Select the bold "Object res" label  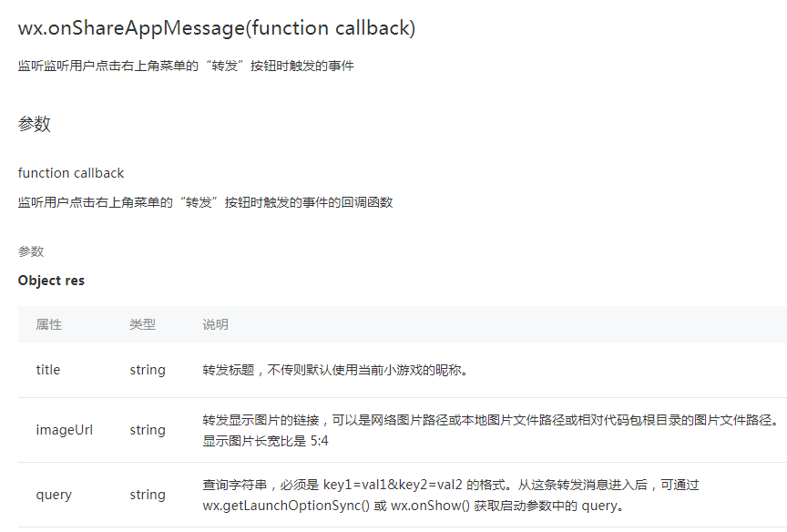click(51, 281)
